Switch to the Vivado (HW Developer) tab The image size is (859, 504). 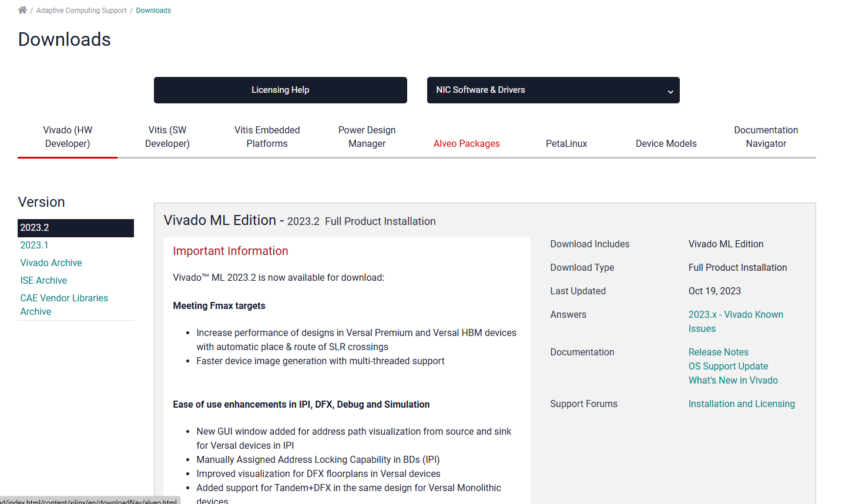pyautogui.click(x=68, y=137)
